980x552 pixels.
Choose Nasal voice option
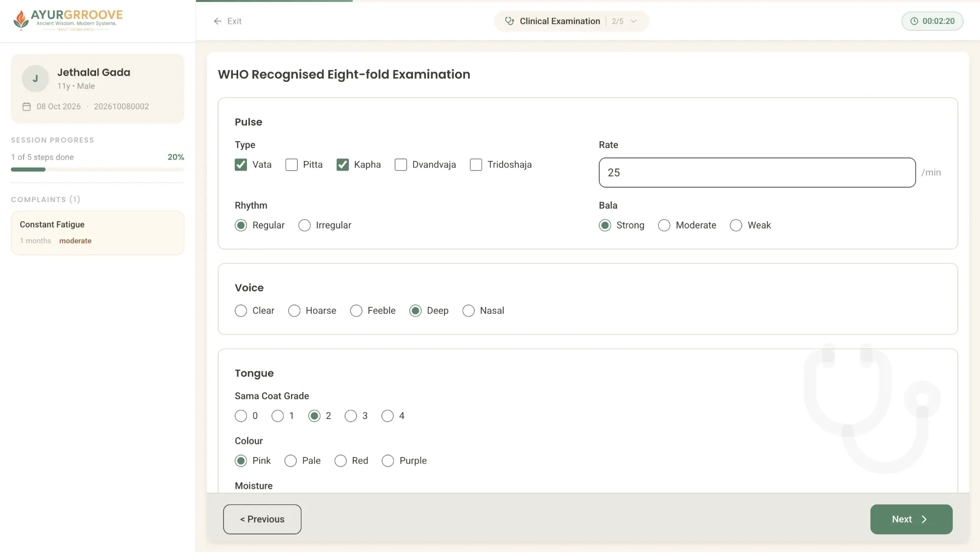point(468,311)
